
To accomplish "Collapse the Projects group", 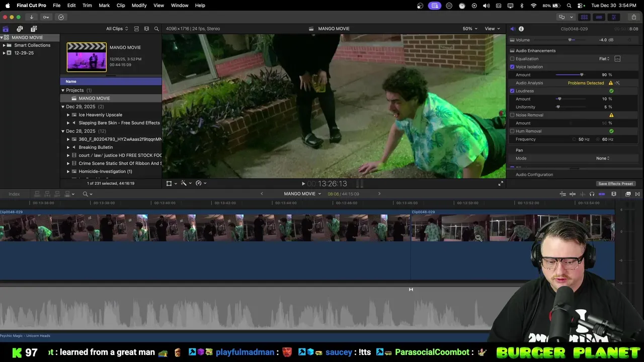I will click(x=63, y=90).
